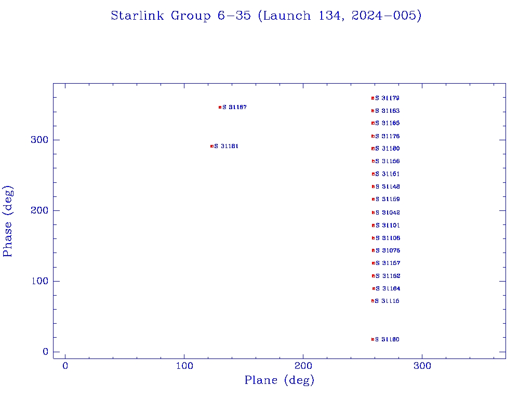
Task: Pick the red square next to S 31042
Action: click(373, 212)
